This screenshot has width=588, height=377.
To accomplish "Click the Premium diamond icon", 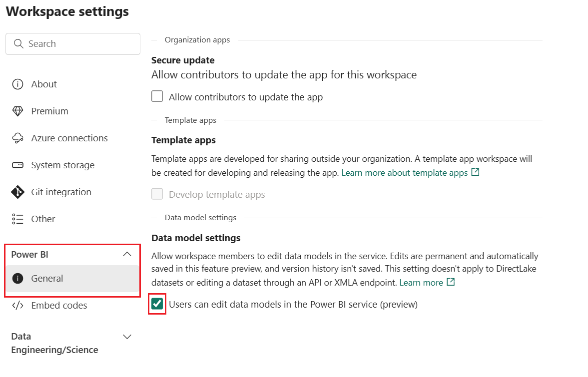I will (x=18, y=111).
